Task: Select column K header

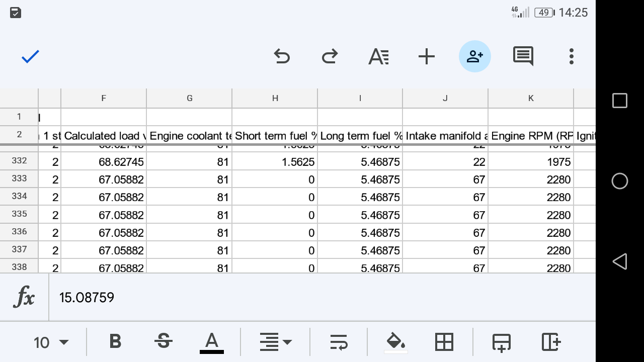Action: tap(531, 99)
